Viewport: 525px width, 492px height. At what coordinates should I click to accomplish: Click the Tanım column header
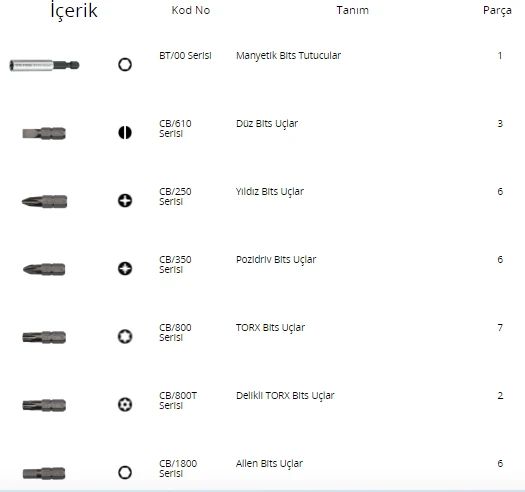[x=353, y=10]
